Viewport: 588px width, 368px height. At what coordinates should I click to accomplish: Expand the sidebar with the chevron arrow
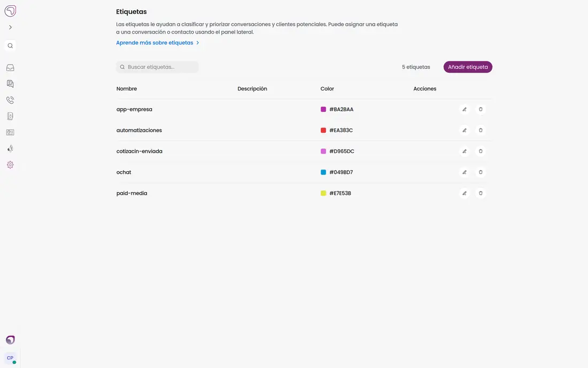click(x=11, y=27)
